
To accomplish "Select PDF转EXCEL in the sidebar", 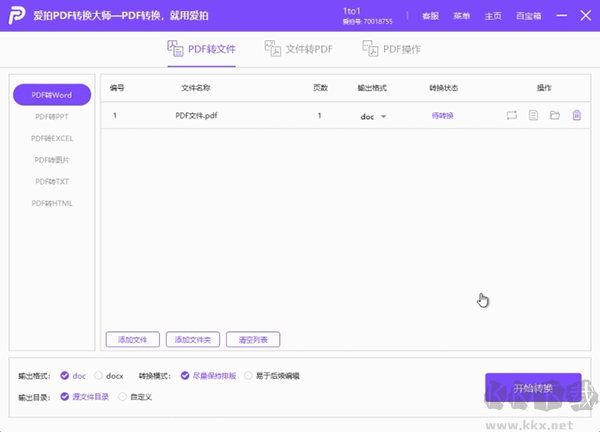I will [x=52, y=138].
